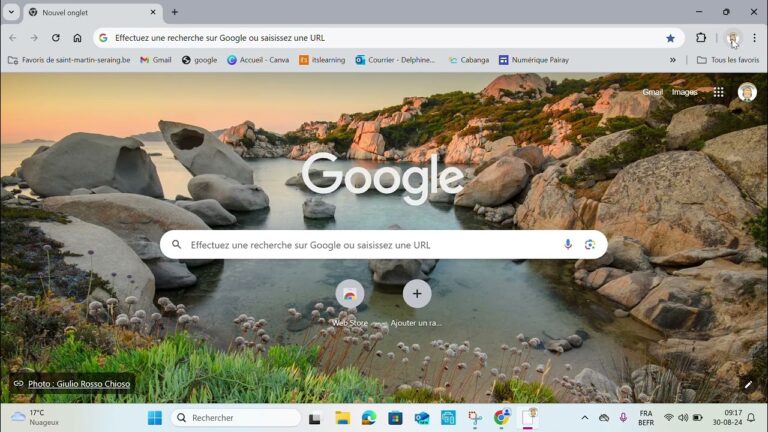Open the Chrome profile avatar in toolbar
The width and height of the screenshot is (768, 432).
click(733, 38)
